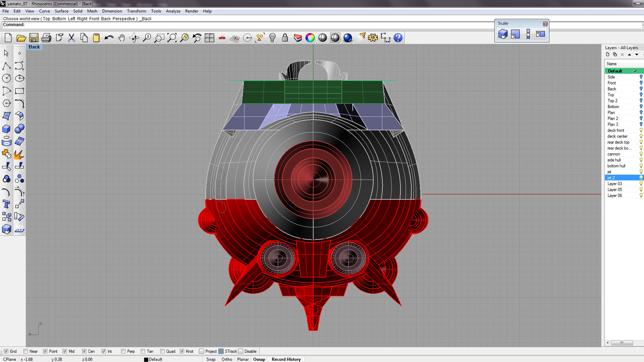Toggle the Cen osnap checkbox

[x=84, y=351]
